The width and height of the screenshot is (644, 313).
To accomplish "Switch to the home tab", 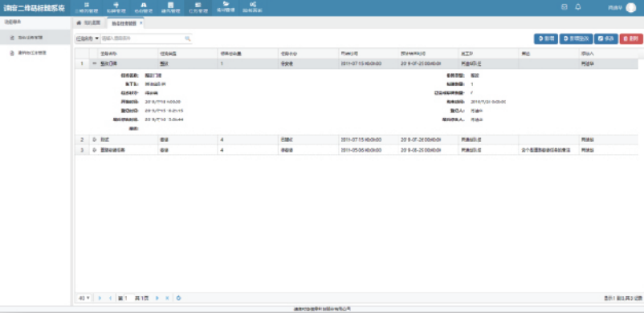I will (88, 23).
